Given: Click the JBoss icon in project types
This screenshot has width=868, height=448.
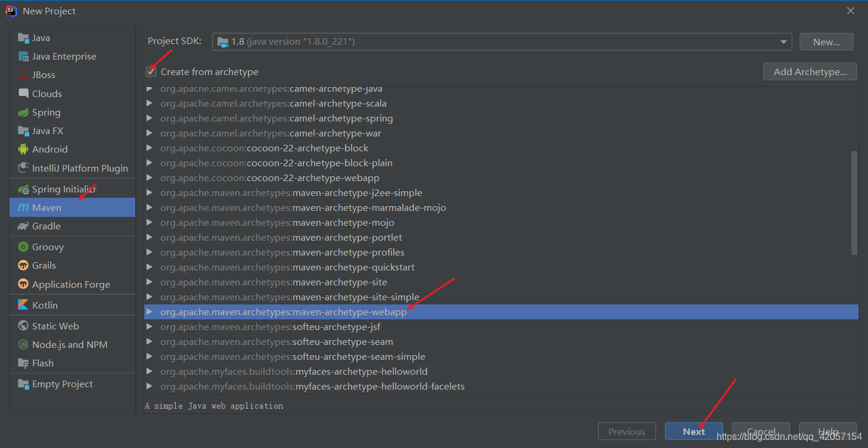Looking at the screenshot, I should pos(23,75).
